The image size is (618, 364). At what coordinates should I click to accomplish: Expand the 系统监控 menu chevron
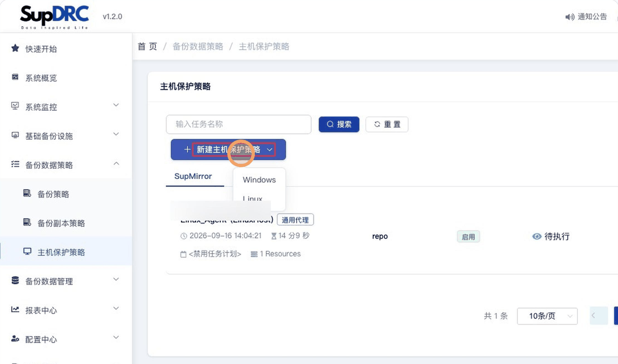point(116,105)
